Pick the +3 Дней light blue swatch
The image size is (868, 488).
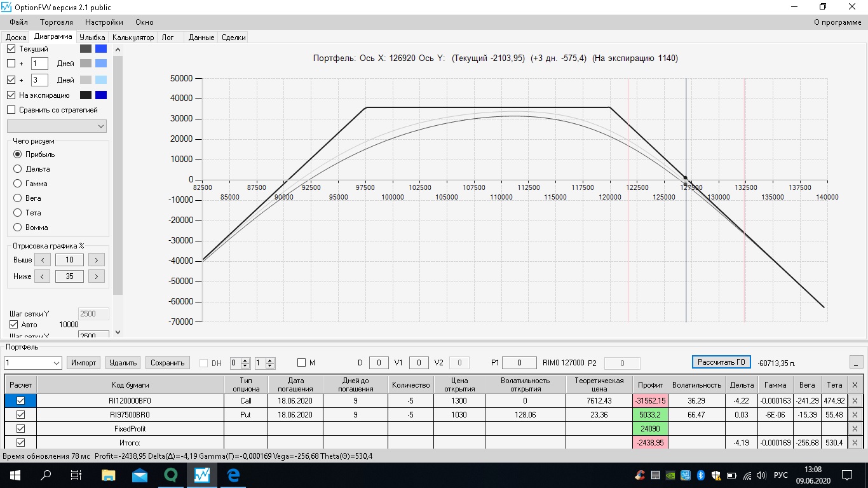(101, 80)
